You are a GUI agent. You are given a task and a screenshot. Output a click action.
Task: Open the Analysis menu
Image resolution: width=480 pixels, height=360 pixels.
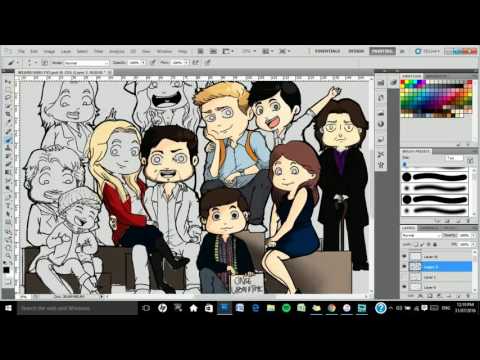coord(117,51)
